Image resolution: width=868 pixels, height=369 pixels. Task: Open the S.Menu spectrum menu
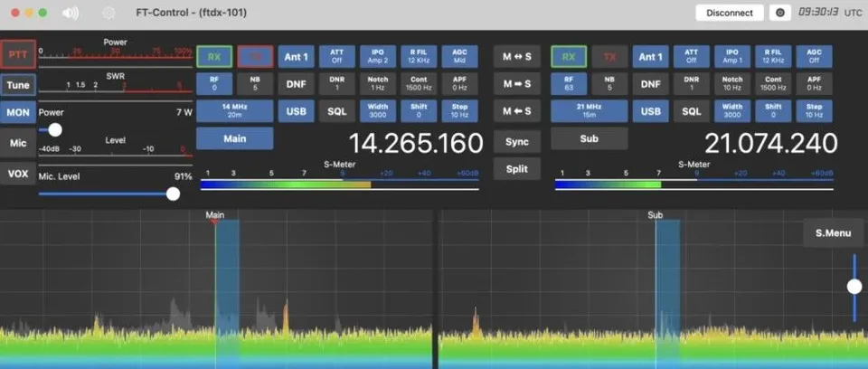833,233
